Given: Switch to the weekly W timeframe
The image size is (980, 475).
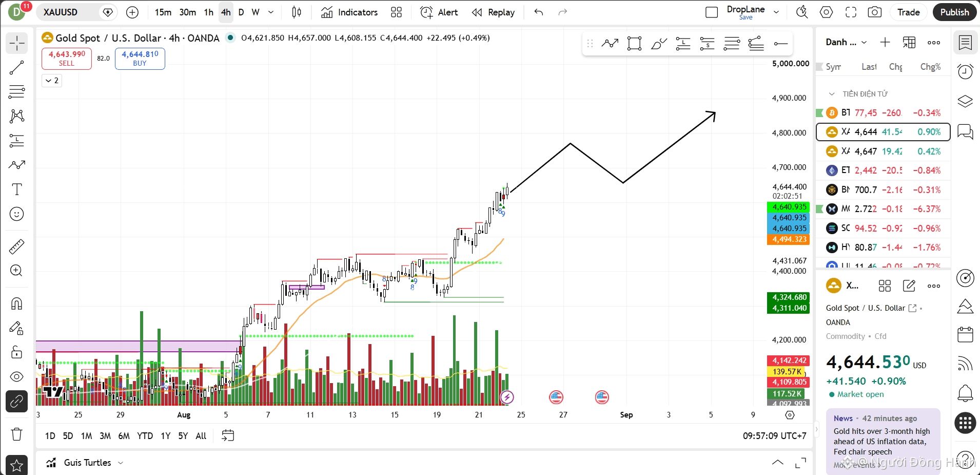Looking at the screenshot, I should click(256, 12).
